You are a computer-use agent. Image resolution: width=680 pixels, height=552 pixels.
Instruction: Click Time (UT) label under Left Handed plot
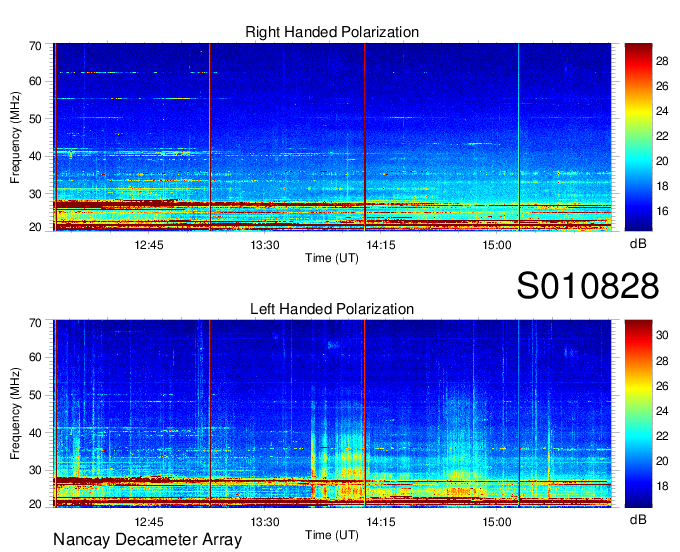click(x=332, y=535)
